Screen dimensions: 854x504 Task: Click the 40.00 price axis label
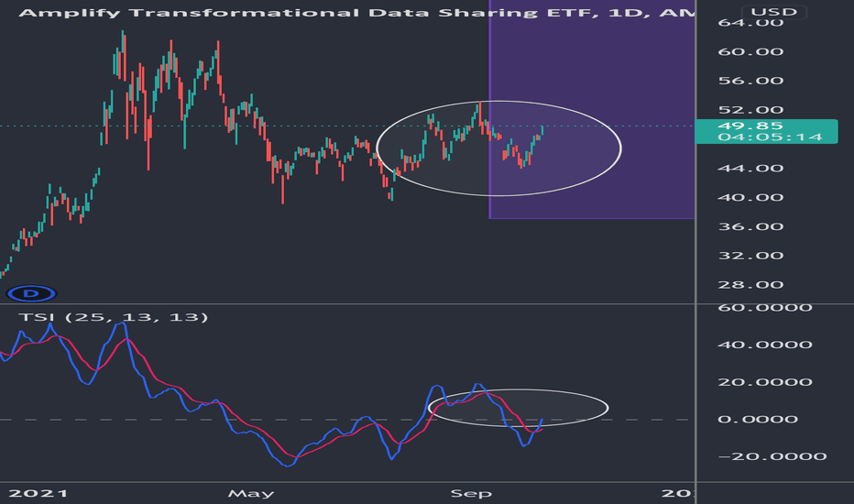750,197
